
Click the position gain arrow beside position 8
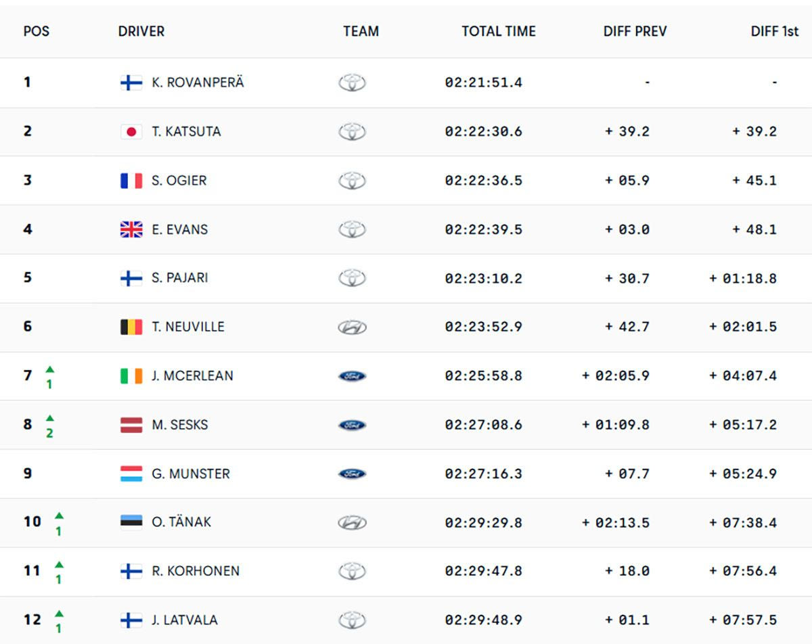click(49, 418)
